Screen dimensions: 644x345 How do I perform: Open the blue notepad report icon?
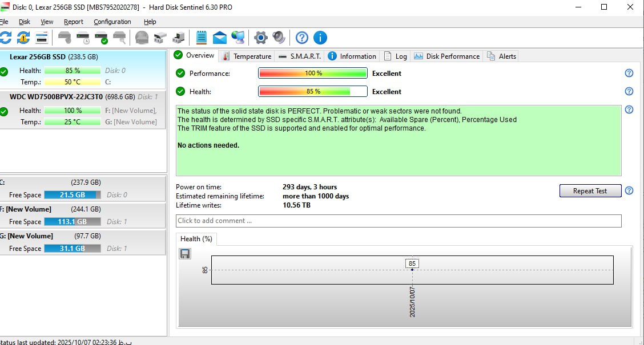click(x=201, y=38)
